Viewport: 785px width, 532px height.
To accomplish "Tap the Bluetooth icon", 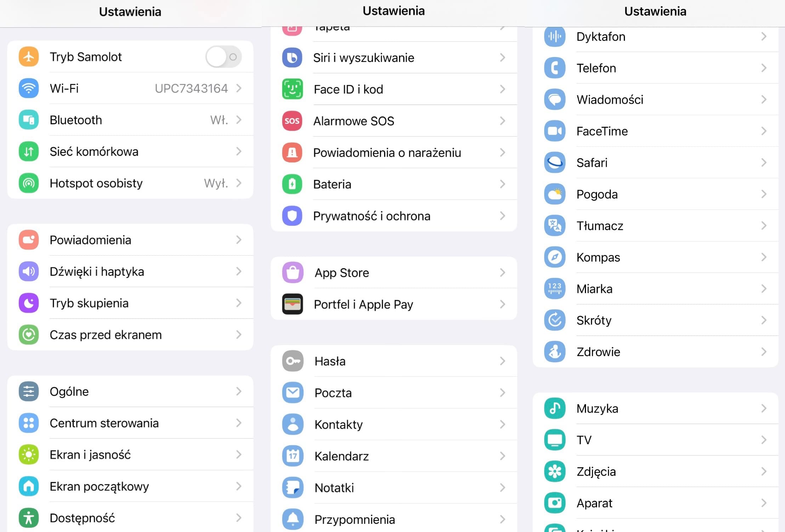I will click(x=29, y=120).
